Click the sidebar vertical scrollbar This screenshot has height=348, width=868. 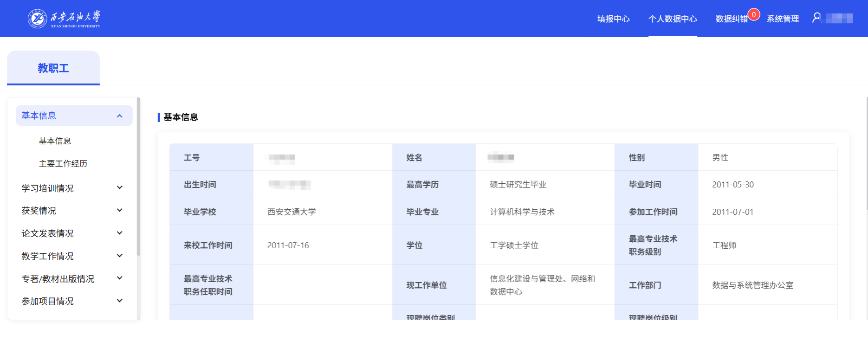[138, 176]
